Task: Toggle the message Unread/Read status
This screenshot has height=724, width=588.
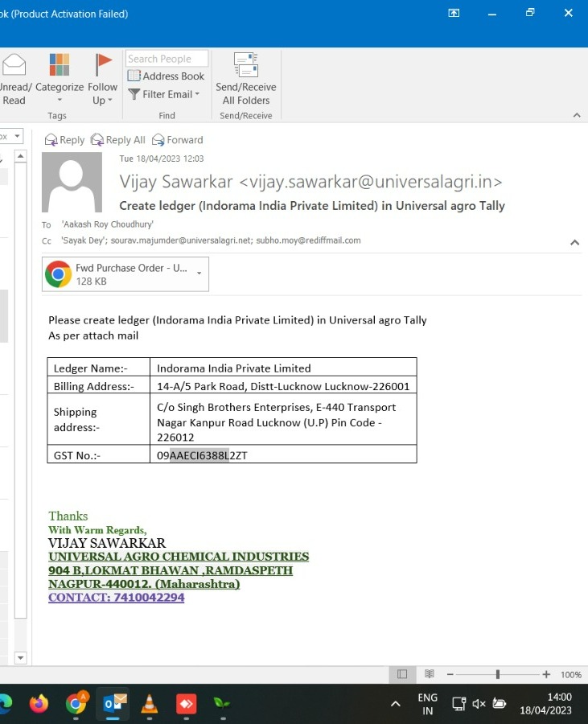Action: tap(14, 79)
